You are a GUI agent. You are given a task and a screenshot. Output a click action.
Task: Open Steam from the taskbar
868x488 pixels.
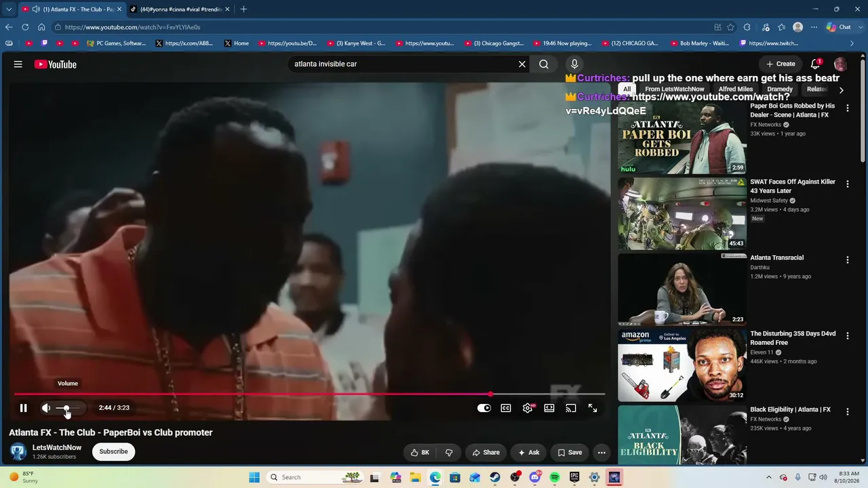click(x=495, y=477)
